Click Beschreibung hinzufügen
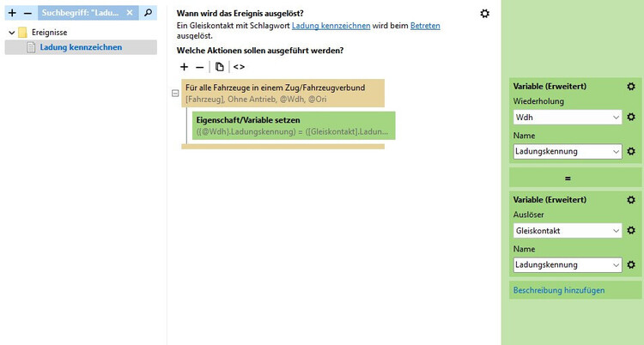Screen dimensions: 644x345 559,290
